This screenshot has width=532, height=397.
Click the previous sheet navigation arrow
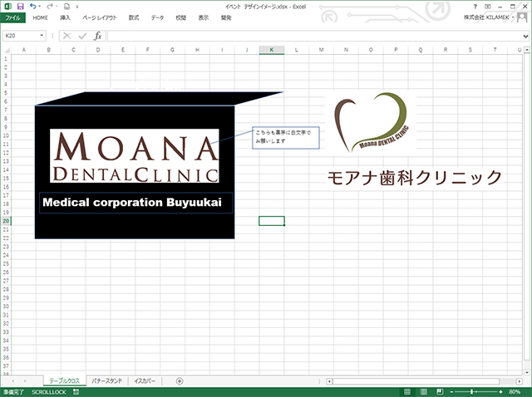pyautogui.click(x=13, y=381)
